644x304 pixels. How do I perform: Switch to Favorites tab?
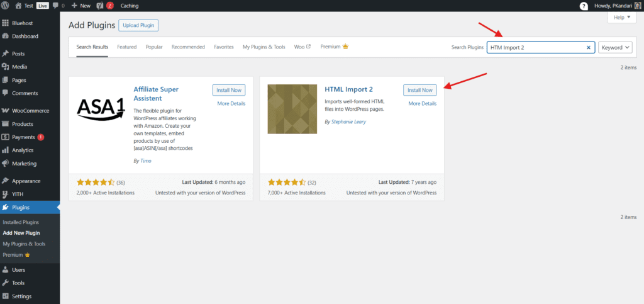(x=224, y=47)
